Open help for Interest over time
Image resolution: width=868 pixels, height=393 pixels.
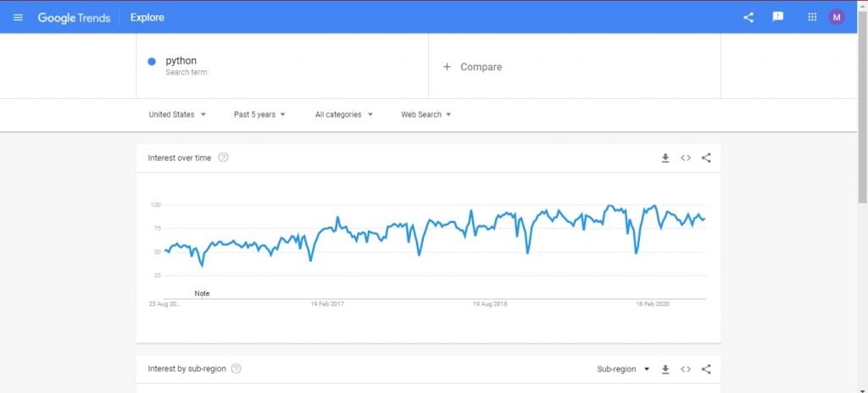tap(223, 158)
